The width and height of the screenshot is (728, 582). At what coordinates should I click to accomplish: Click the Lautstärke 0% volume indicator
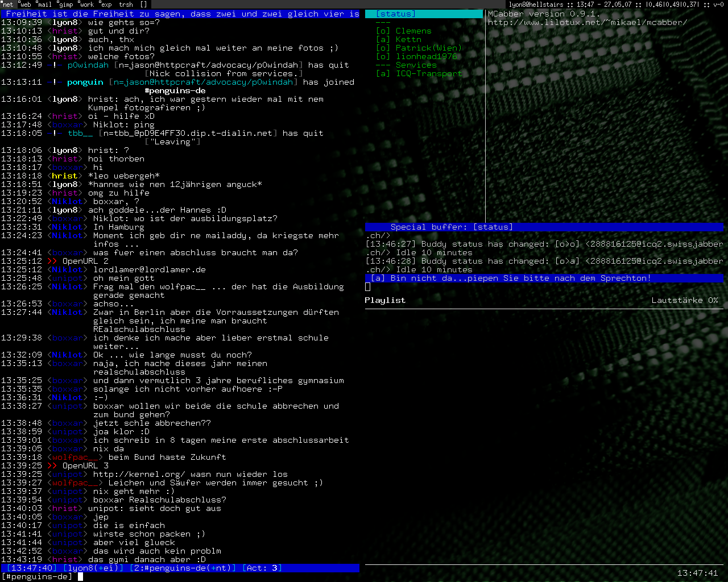685,301
